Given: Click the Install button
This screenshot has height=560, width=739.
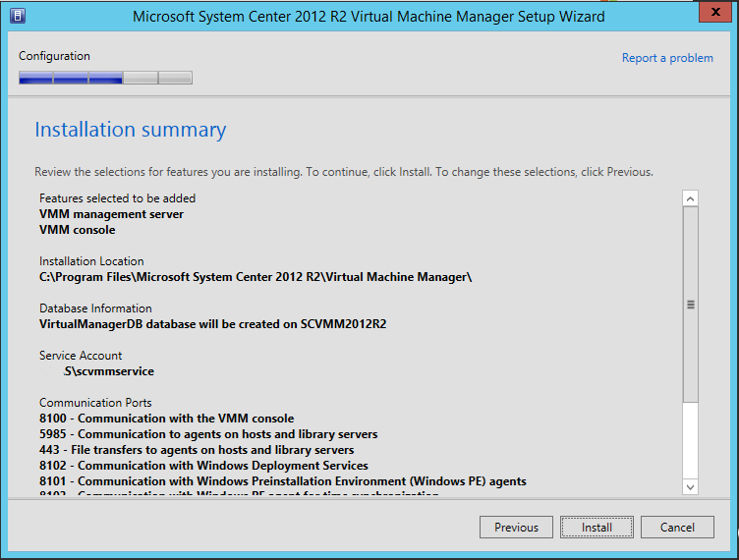Looking at the screenshot, I should [597, 527].
